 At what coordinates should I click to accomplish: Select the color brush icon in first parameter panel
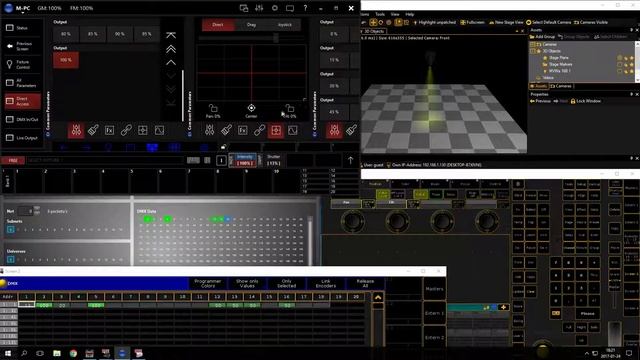(x=93, y=130)
